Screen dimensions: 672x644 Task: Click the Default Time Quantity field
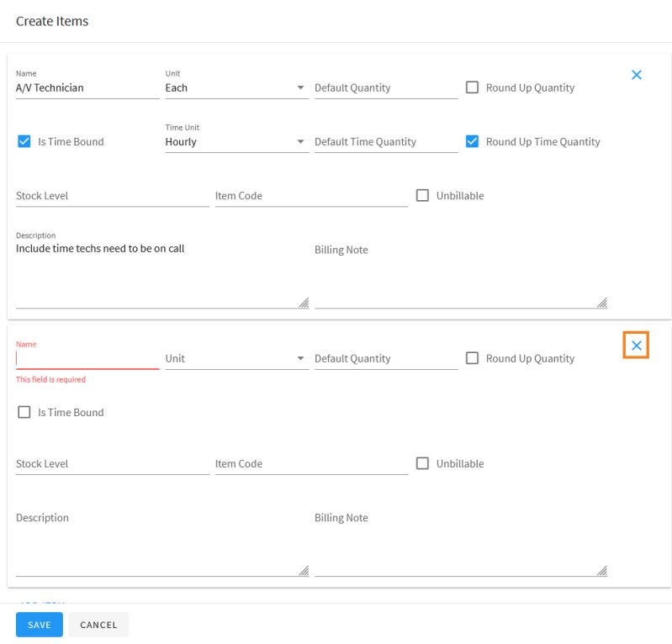pyautogui.click(x=386, y=142)
